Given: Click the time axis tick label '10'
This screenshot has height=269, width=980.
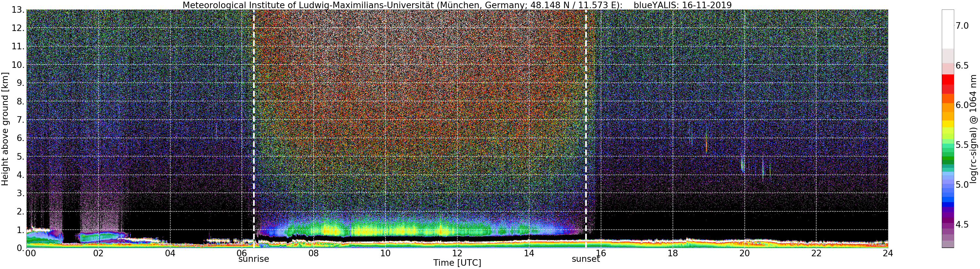Looking at the screenshot, I should pyautogui.click(x=385, y=253).
